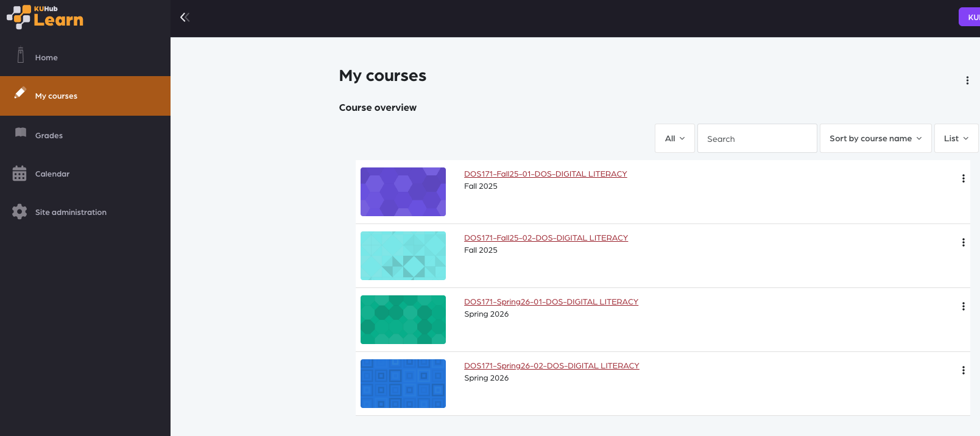Click the Course overview heading

point(378,108)
